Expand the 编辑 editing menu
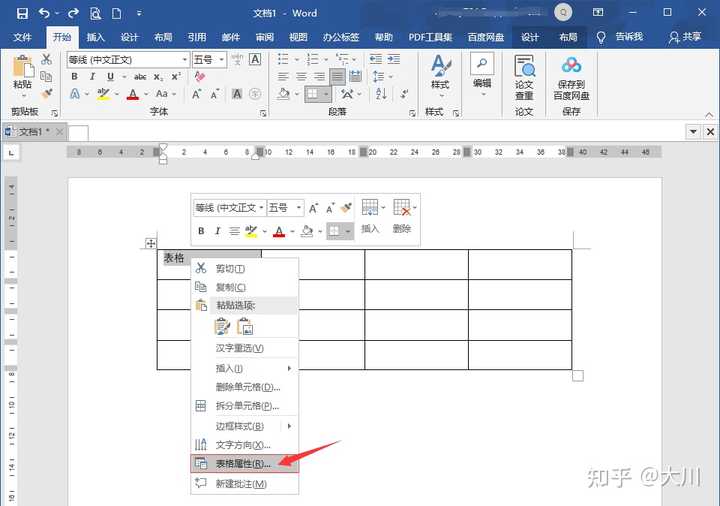Viewport: 720px width, 506px height. pos(483,95)
